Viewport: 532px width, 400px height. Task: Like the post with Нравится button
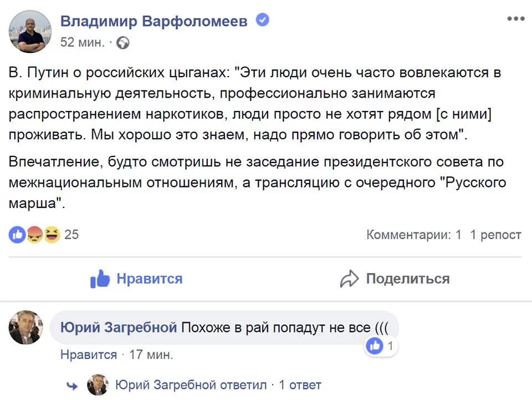(x=136, y=279)
